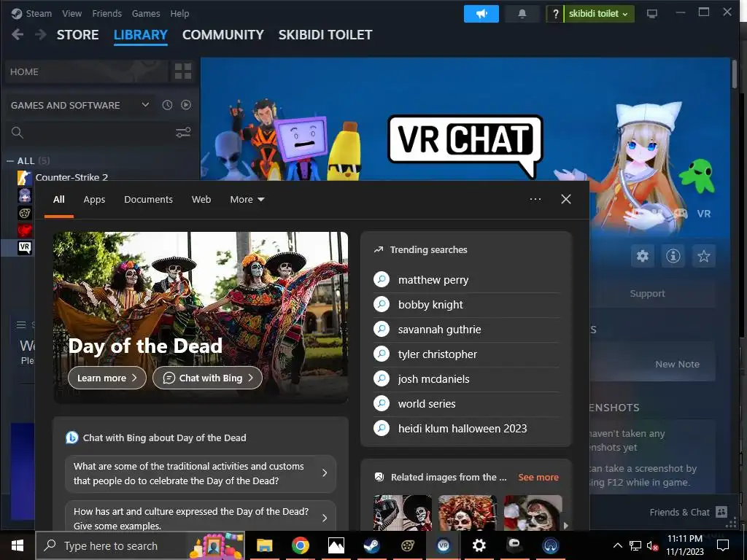This screenshot has height=560, width=747.
Task: Search heidi klum halloween 2023
Action: pos(466,429)
